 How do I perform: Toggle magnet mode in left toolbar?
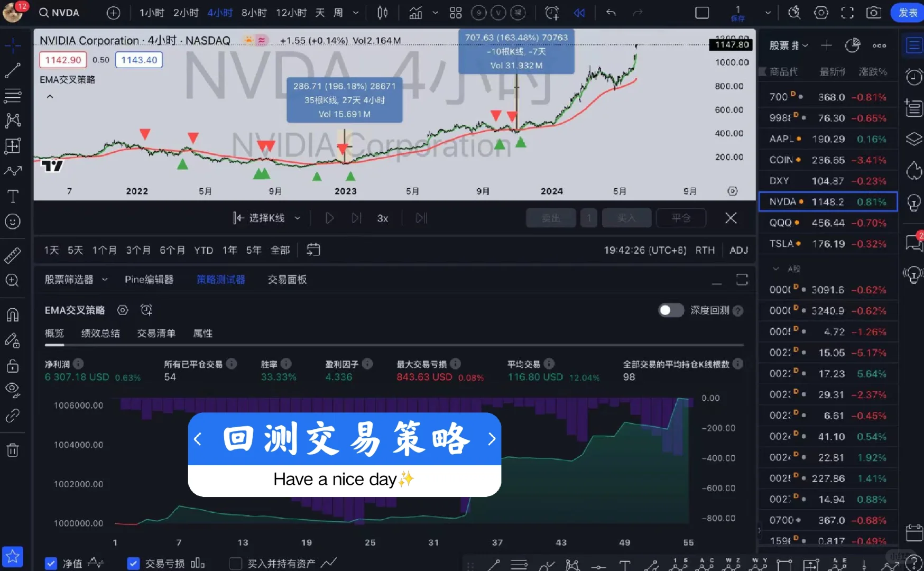(x=13, y=315)
